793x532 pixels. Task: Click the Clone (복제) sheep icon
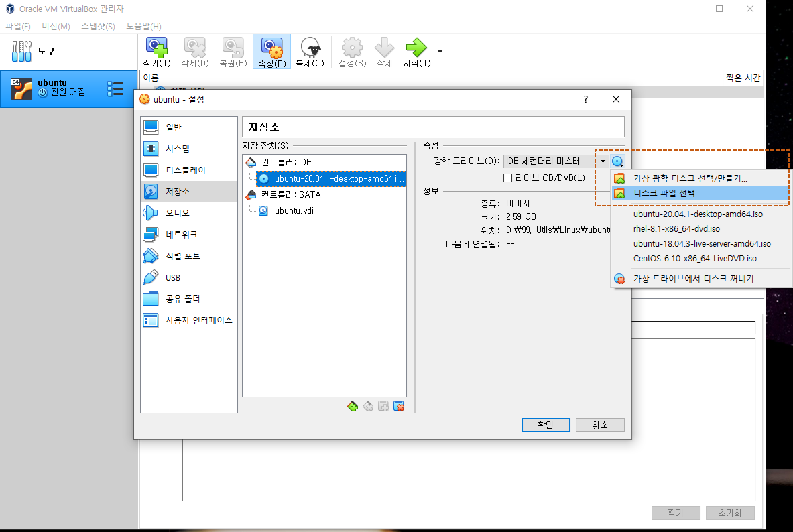[310, 52]
